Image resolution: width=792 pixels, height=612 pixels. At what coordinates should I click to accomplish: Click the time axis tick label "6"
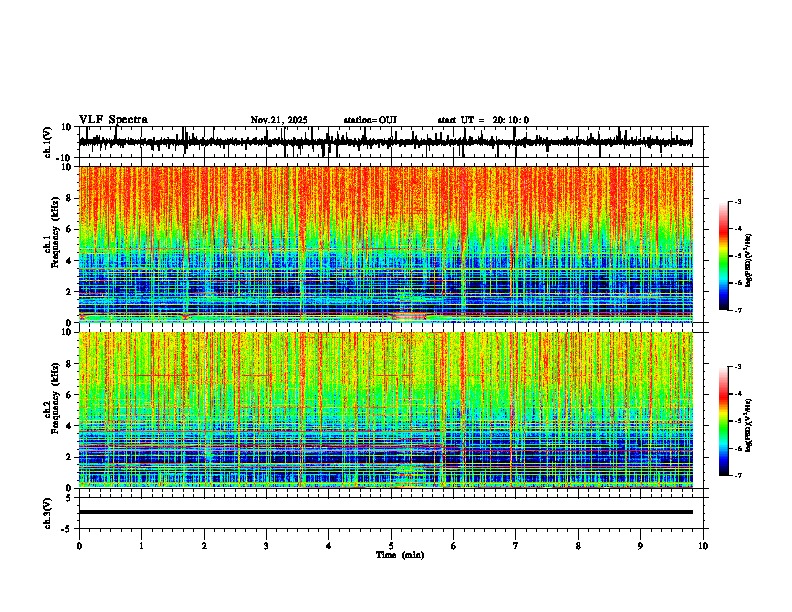453,546
